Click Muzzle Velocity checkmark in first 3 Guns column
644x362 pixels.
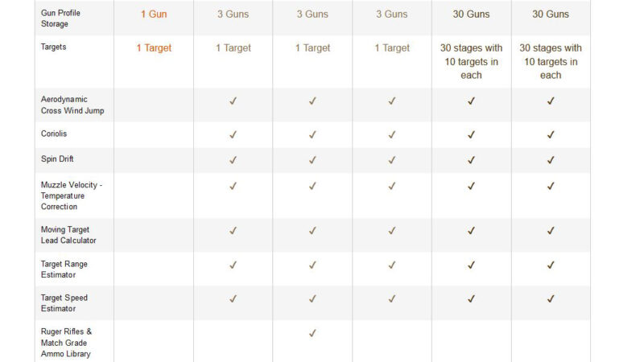coord(233,186)
